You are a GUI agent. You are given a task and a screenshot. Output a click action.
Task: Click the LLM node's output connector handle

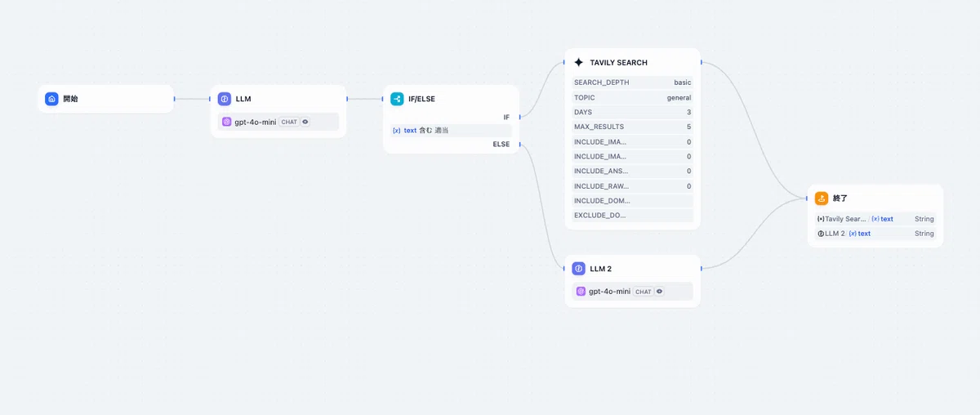coord(347,99)
